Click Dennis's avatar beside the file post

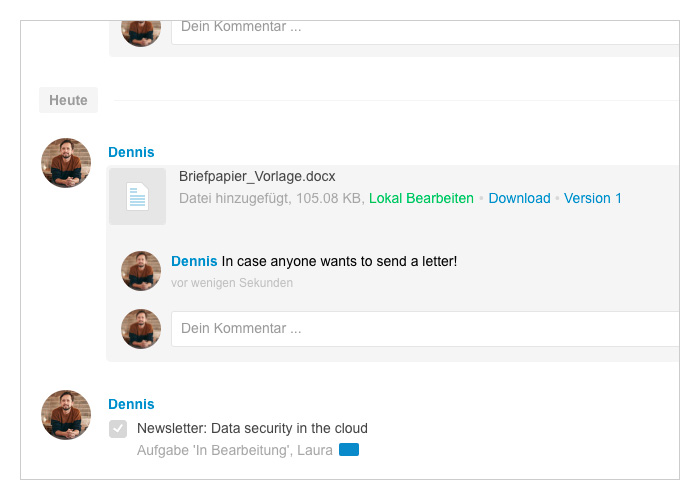(66, 163)
